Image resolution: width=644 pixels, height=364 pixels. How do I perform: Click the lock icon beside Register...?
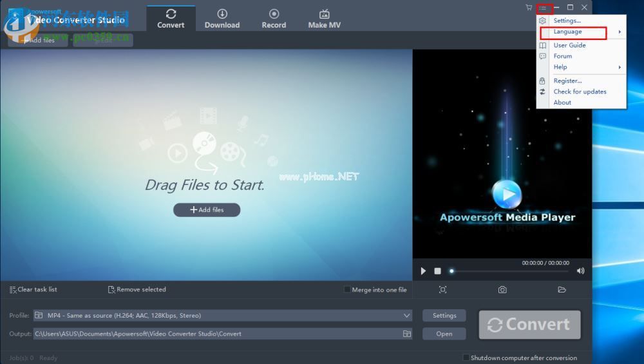coord(542,81)
